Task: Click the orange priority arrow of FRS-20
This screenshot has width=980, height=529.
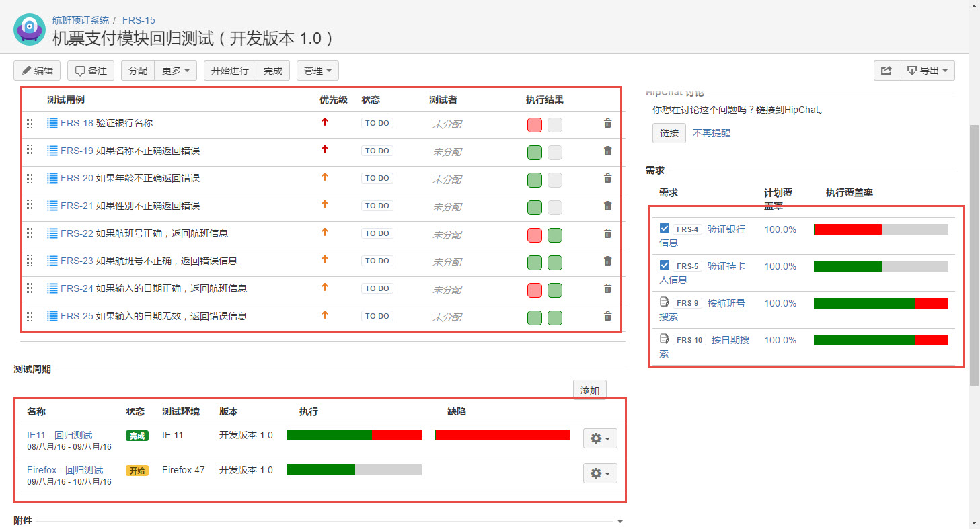Action: [x=325, y=177]
